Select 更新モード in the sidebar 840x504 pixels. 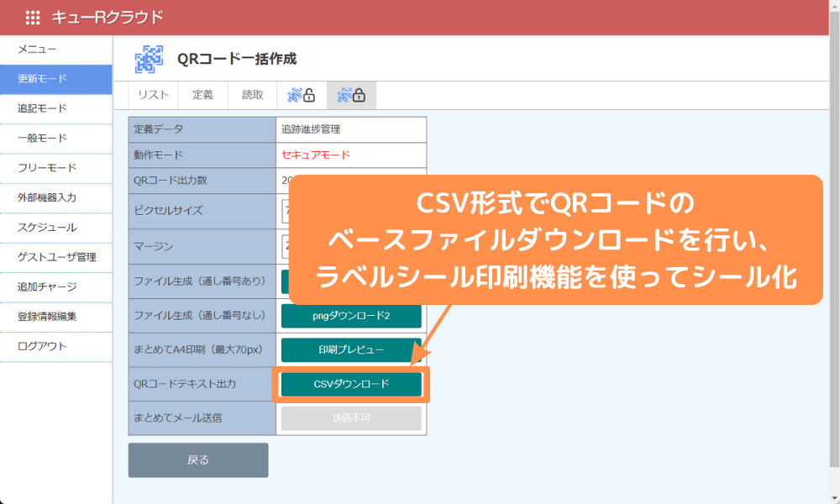pos(55,79)
